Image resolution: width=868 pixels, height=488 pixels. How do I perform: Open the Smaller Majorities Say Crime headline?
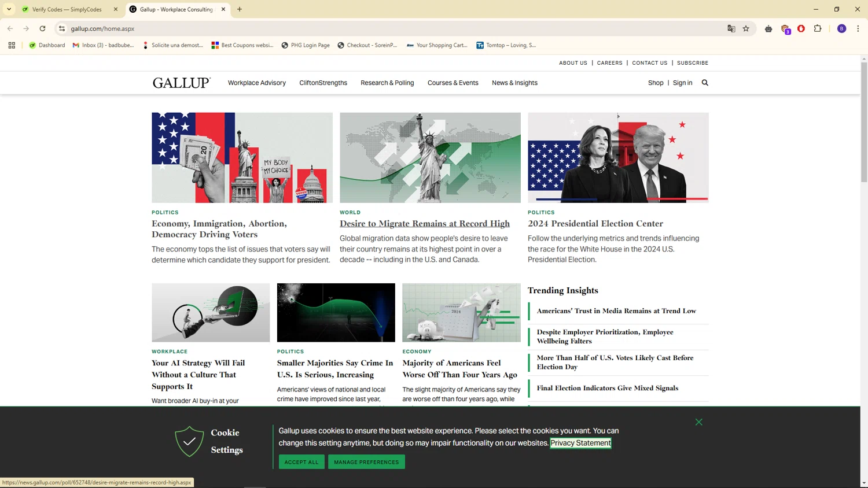click(x=335, y=369)
